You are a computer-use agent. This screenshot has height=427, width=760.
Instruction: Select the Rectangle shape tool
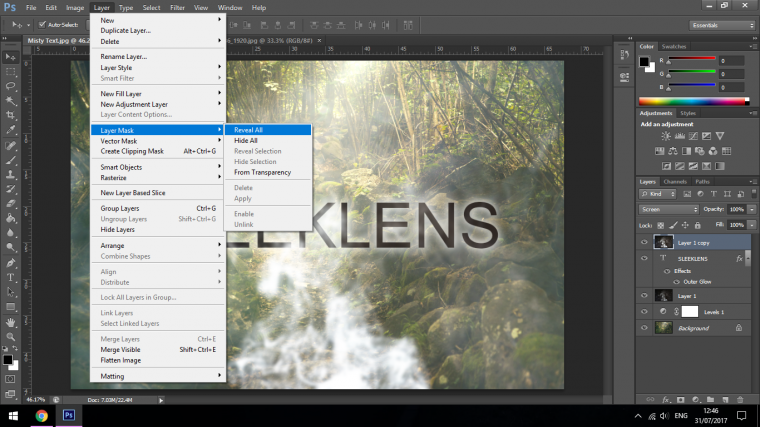click(10, 307)
